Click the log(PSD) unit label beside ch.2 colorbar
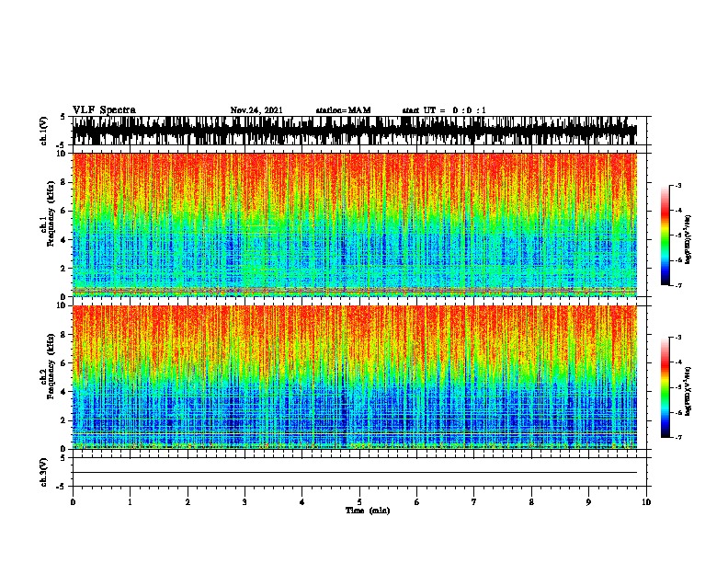This screenshot has width=728, height=563. click(x=688, y=391)
